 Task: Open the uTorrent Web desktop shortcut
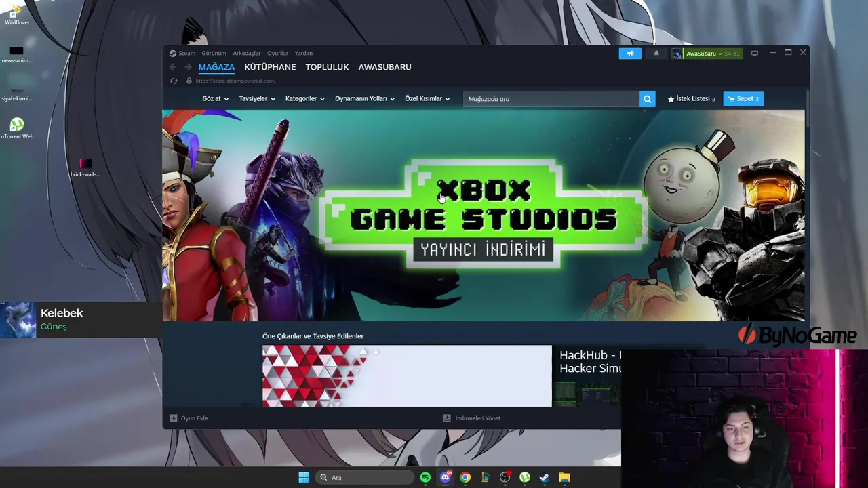[17, 128]
